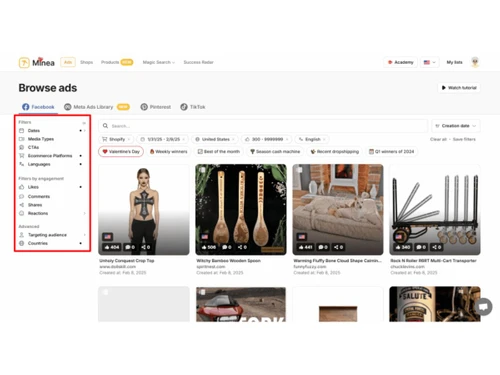Click the user profile avatar
This screenshot has height=375, width=500.
475,62
